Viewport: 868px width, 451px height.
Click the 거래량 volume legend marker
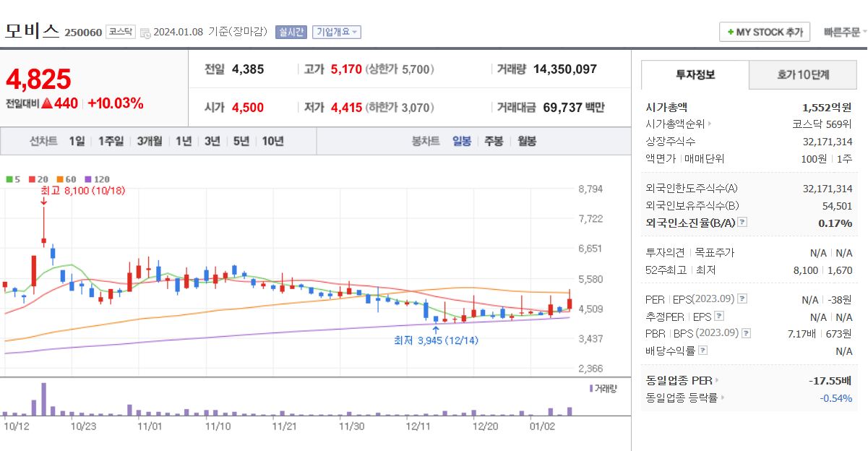tap(603, 389)
